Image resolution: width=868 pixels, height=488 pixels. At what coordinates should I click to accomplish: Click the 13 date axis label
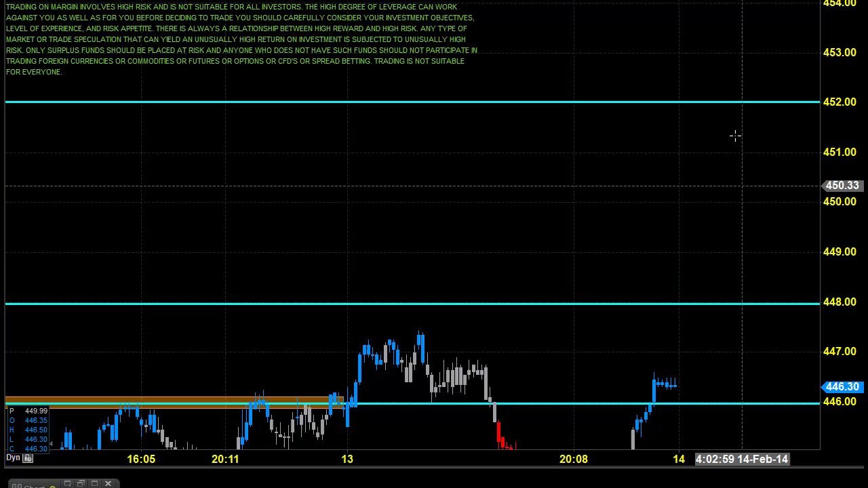pyautogui.click(x=347, y=459)
